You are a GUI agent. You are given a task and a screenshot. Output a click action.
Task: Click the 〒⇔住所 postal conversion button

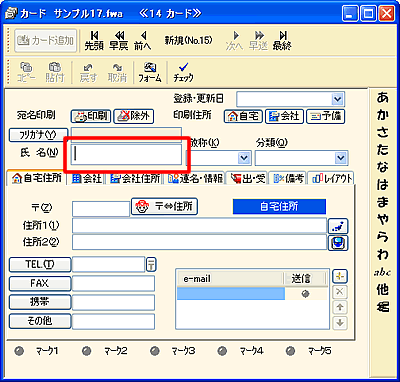164,206
